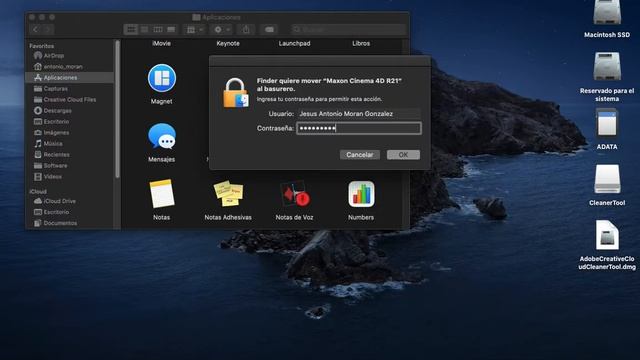Click the OK button in password dialog
640x360 pixels.
403,155
